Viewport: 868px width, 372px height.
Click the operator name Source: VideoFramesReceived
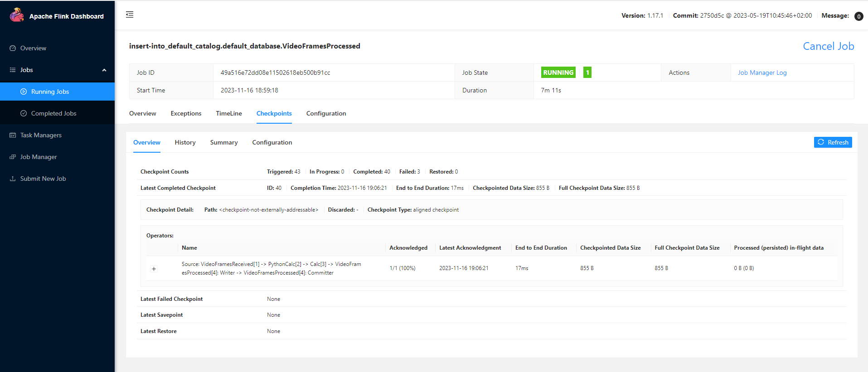pyautogui.click(x=272, y=268)
